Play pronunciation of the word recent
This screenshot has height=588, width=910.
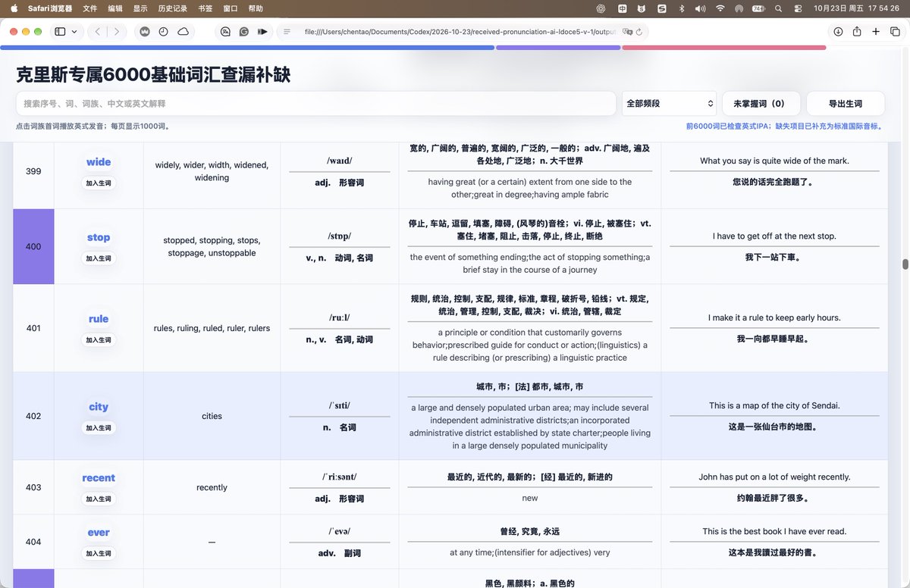(x=99, y=477)
